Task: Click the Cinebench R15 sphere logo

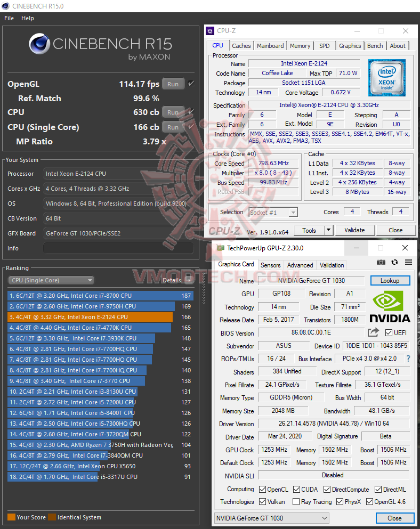Action: click(39, 44)
